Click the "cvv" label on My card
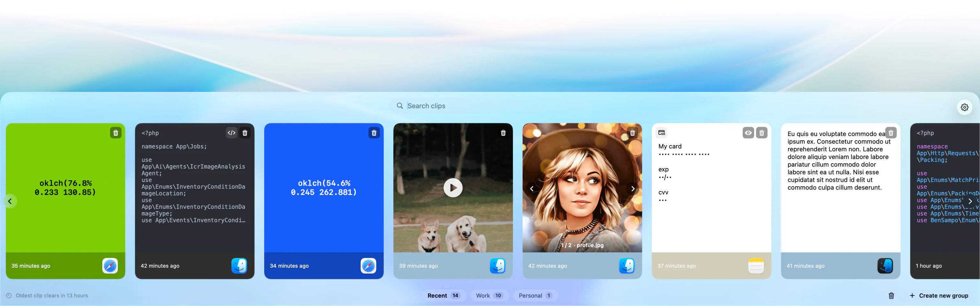Viewport: 980px width, 306px height. tap(663, 193)
